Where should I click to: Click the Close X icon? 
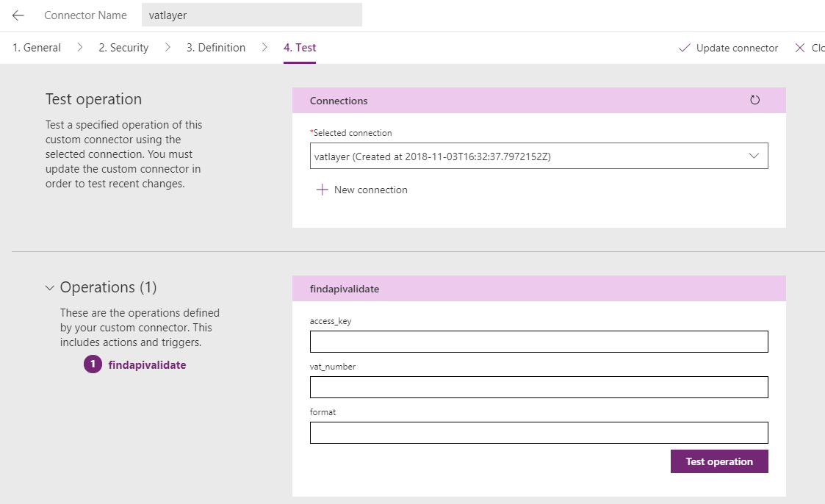800,48
